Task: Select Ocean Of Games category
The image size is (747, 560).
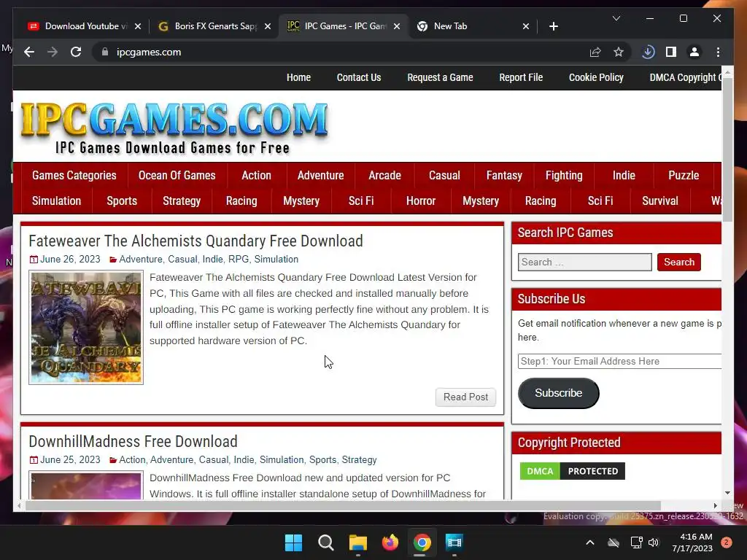Action: (177, 175)
